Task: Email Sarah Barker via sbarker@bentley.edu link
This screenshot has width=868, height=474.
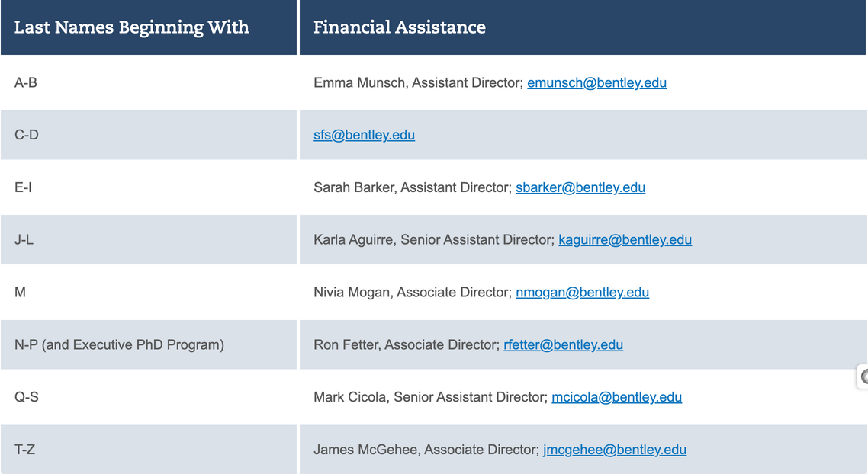Action: [x=580, y=187]
